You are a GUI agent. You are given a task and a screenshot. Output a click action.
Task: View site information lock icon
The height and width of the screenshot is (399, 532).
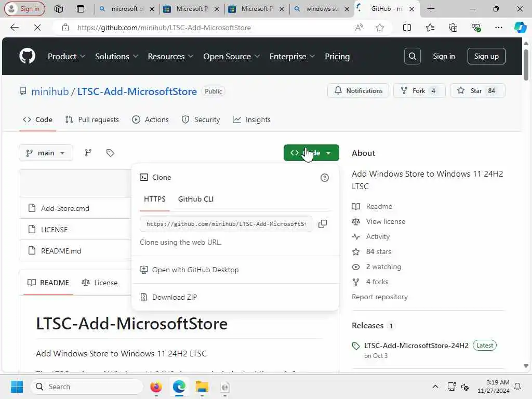[x=65, y=28]
